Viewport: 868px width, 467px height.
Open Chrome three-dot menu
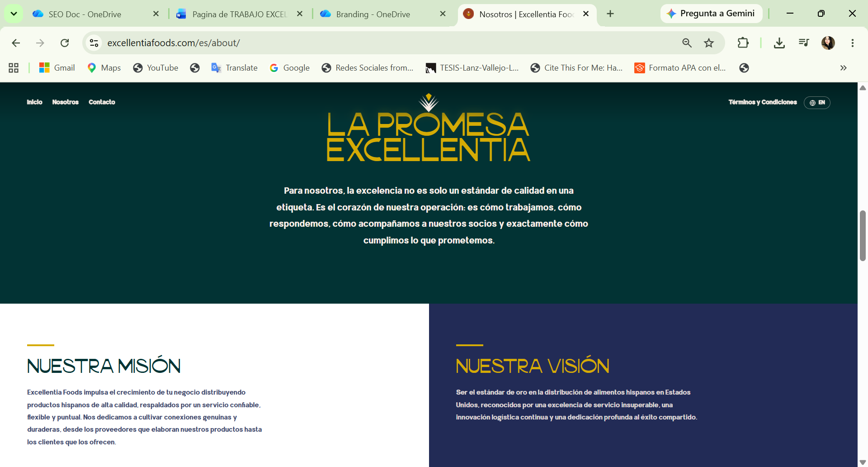pos(853,43)
